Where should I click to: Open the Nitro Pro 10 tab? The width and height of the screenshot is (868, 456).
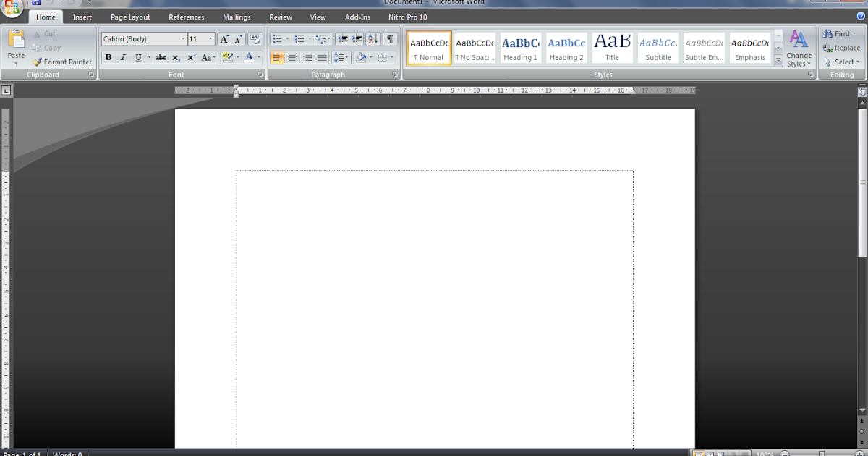tap(407, 17)
